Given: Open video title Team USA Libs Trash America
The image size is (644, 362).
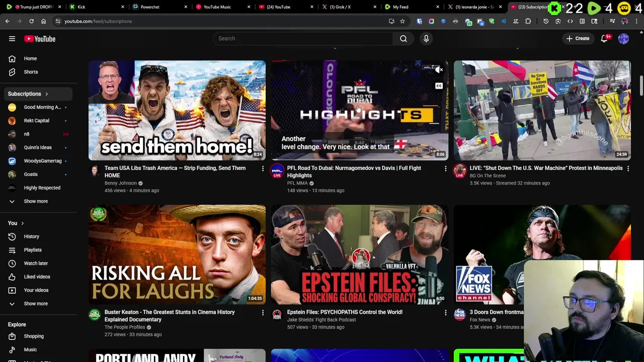Looking at the screenshot, I should (x=175, y=171).
